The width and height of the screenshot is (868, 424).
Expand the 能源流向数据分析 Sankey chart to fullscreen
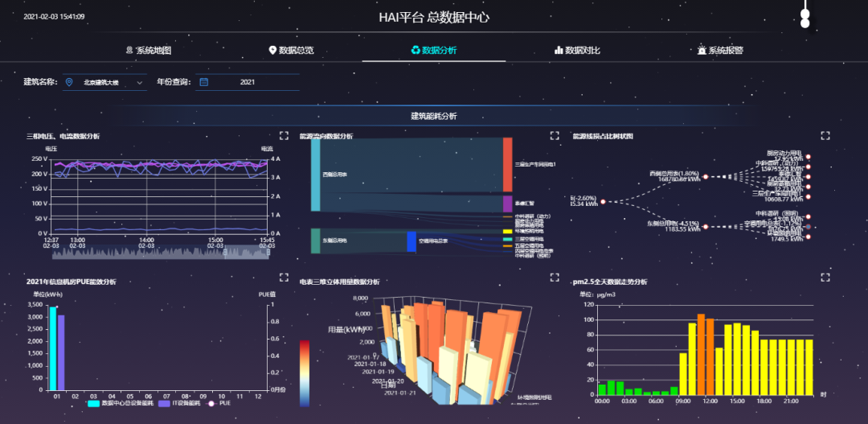[555, 136]
